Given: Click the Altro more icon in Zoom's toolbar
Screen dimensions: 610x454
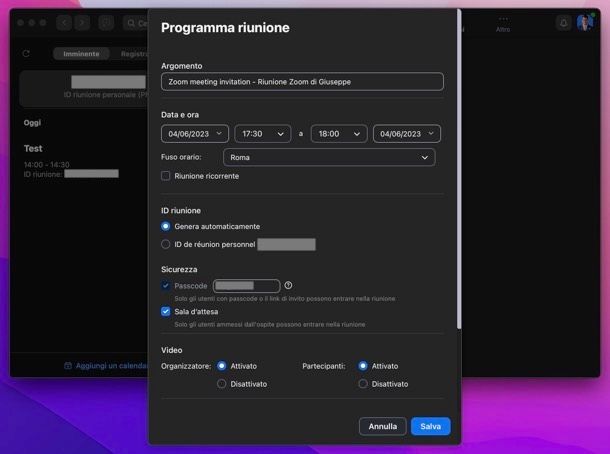Looking at the screenshot, I should click(x=503, y=23).
